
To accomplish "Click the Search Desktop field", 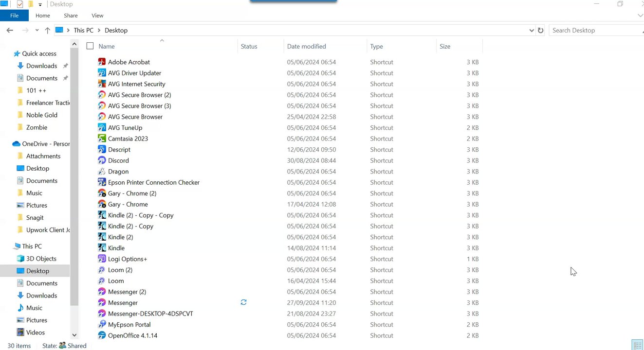I will (596, 30).
